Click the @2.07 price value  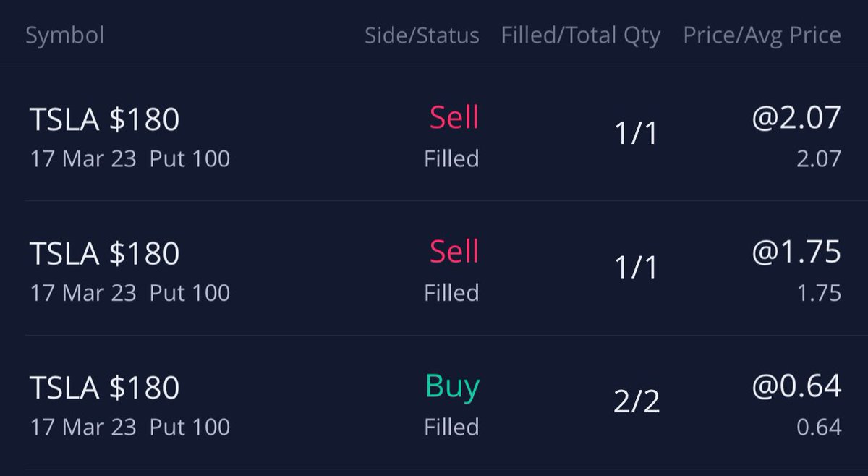[796, 118]
